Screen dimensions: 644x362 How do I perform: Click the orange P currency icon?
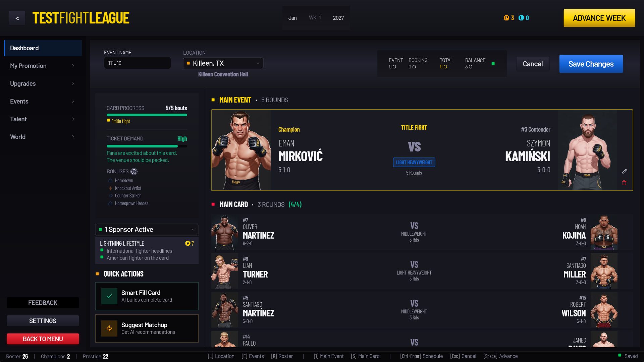(506, 18)
